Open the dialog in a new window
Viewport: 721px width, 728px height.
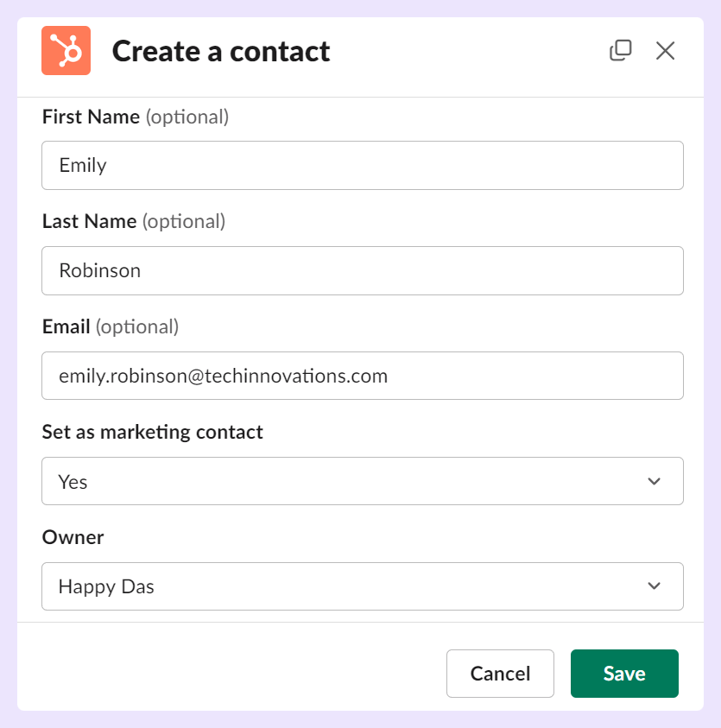[x=620, y=50]
